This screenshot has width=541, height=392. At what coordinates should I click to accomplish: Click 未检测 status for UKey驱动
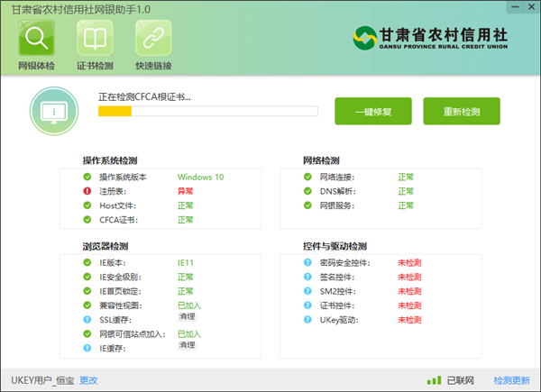coord(409,320)
